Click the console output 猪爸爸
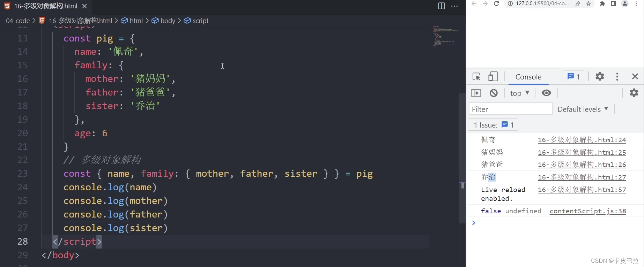The image size is (644, 267). tap(492, 165)
